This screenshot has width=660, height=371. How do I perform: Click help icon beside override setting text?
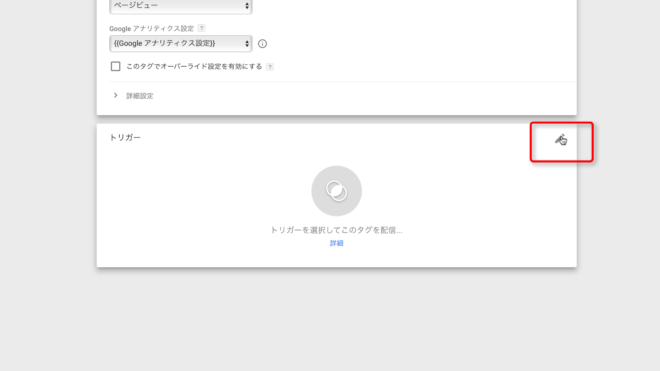click(270, 67)
